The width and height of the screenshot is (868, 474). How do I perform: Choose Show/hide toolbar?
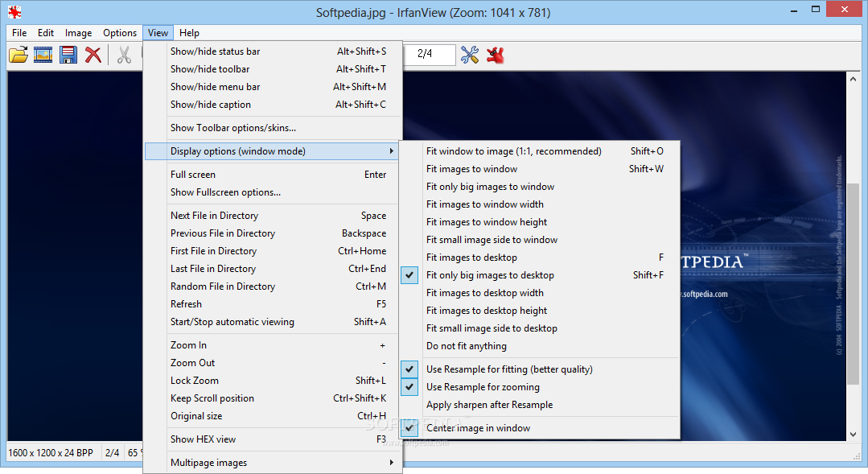pyautogui.click(x=272, y=69)
